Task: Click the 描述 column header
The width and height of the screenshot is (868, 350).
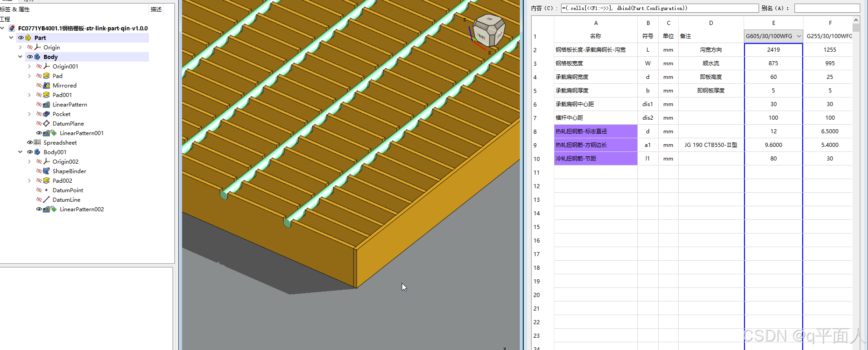Action: [156, 9]
